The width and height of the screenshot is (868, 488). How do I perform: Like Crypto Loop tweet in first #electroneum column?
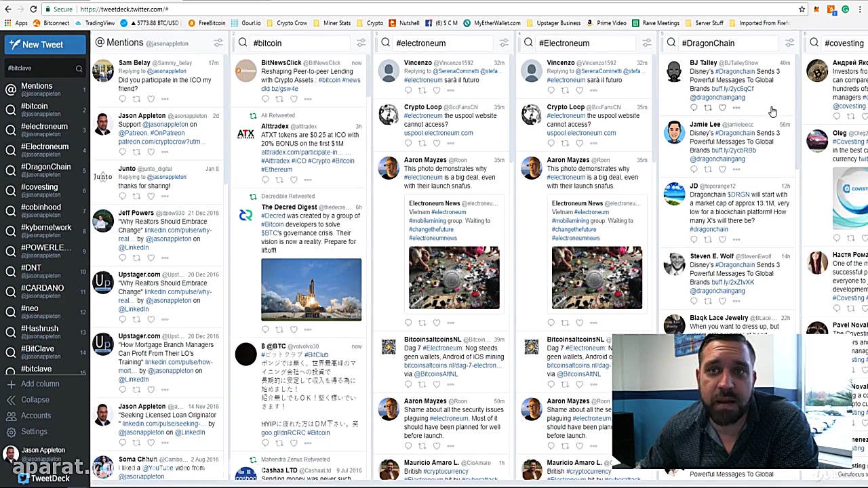pos(437,143)
